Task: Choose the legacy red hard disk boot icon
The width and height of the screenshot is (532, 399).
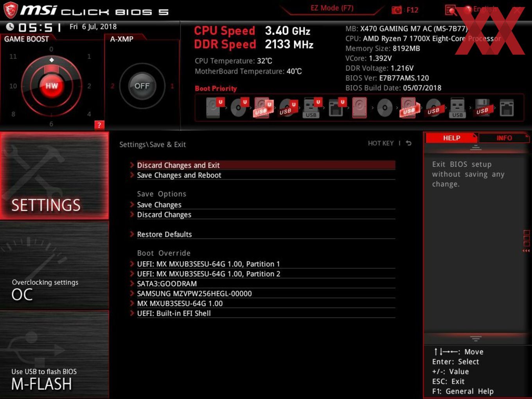Action: (359, 108)
